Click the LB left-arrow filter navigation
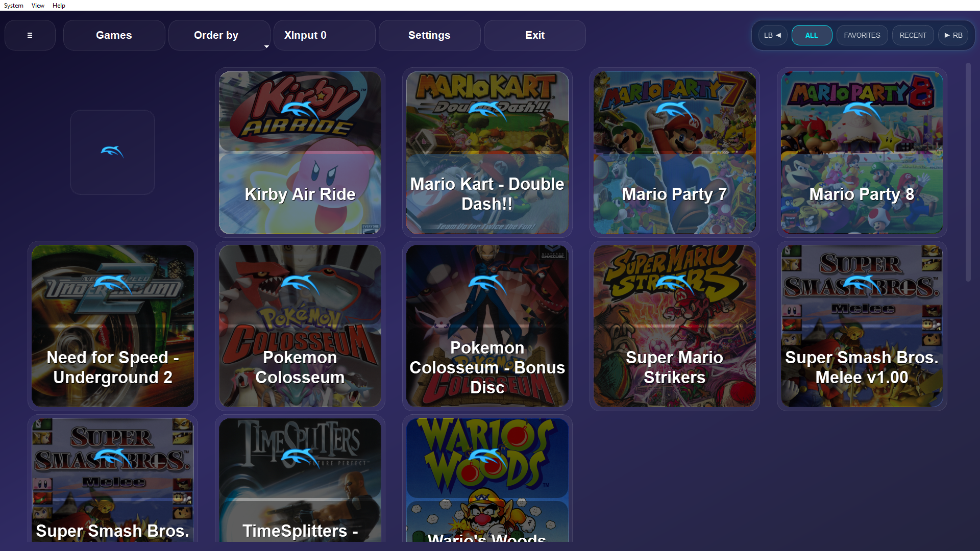Viewport: 980px width, 551px height. coord(772,35)
